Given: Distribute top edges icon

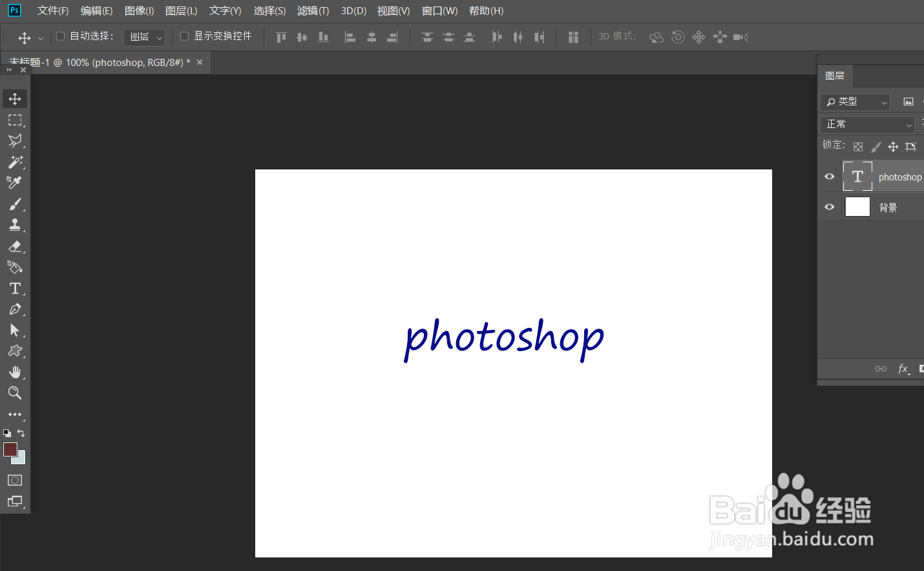Looking at the screenshot, I should [x=427, y=38].
